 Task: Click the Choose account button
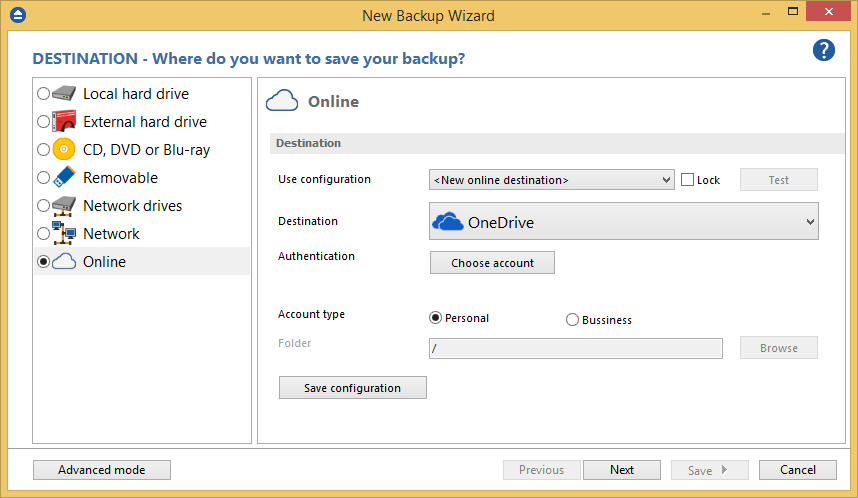492,263
